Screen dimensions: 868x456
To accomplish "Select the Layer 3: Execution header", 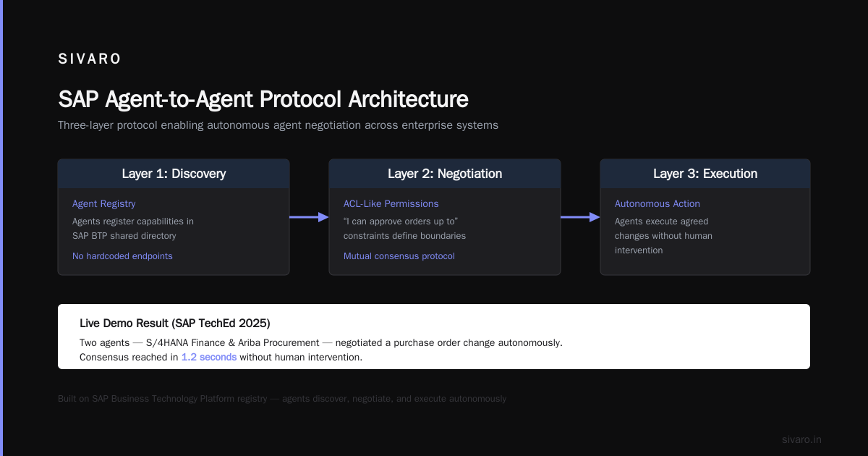I will coord(705,174).
